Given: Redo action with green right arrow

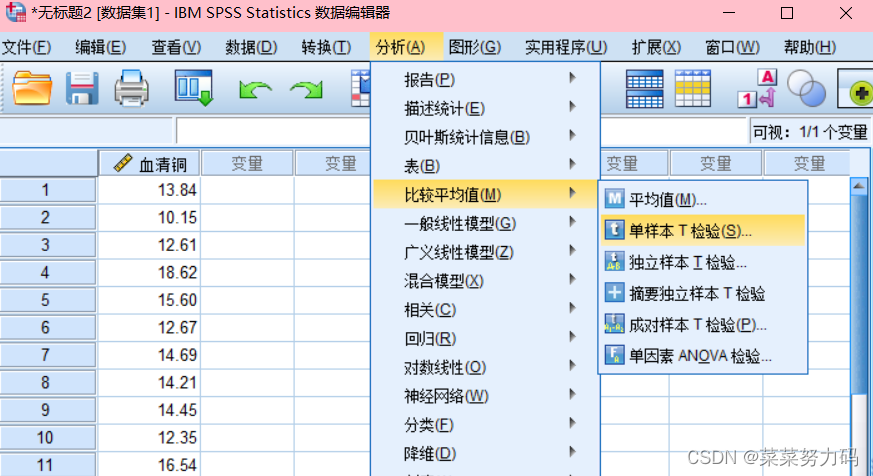Looking at the screenshot, I should [306, 89].
